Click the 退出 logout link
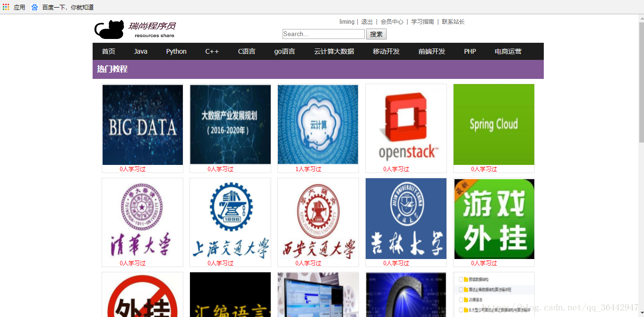This screenshot has width=644, height=317. click(367, 22)
